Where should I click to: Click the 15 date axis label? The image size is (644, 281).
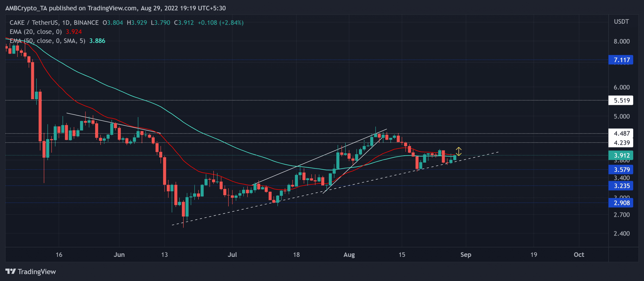click(402, 255)
